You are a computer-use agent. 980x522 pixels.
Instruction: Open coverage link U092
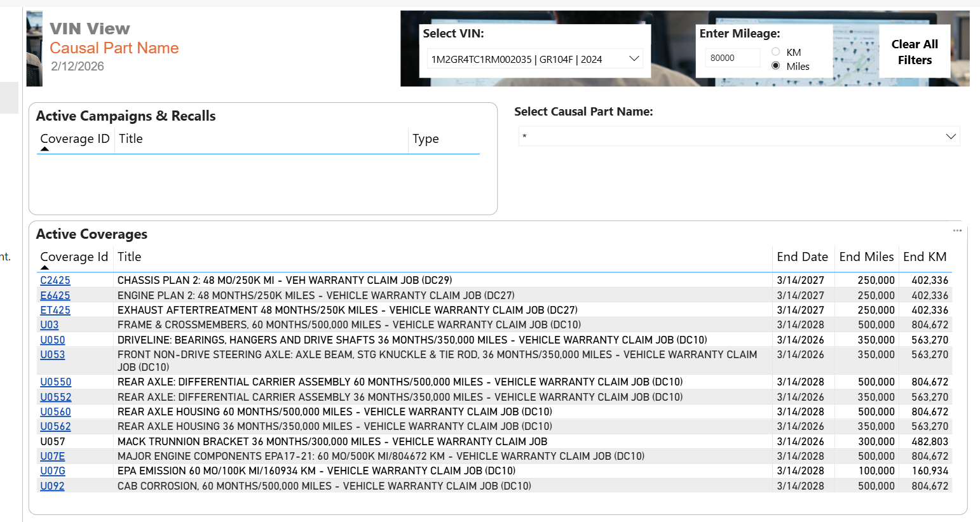52,486
